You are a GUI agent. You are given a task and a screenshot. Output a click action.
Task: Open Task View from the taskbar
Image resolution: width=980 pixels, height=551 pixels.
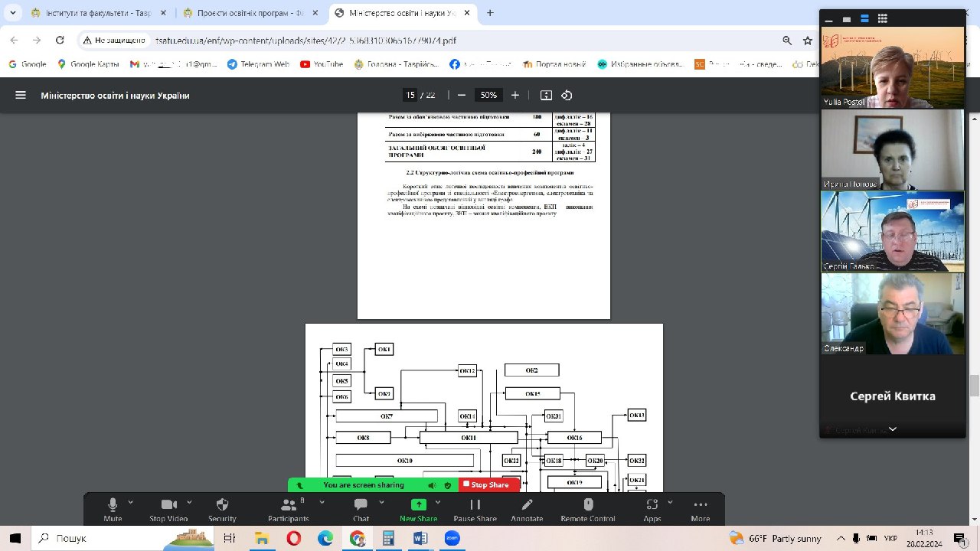(229, 538)
